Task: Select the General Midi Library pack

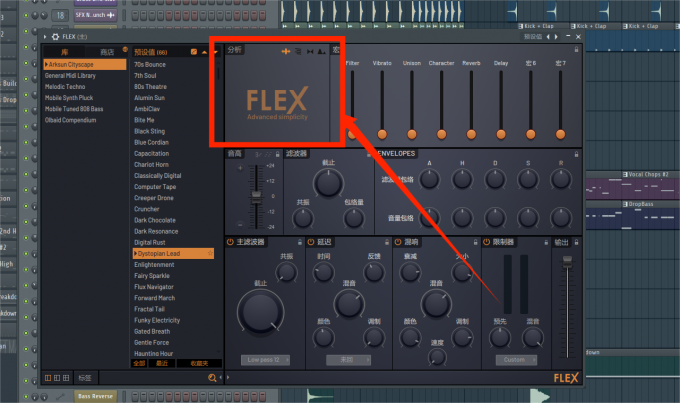Action: [70, 75]
